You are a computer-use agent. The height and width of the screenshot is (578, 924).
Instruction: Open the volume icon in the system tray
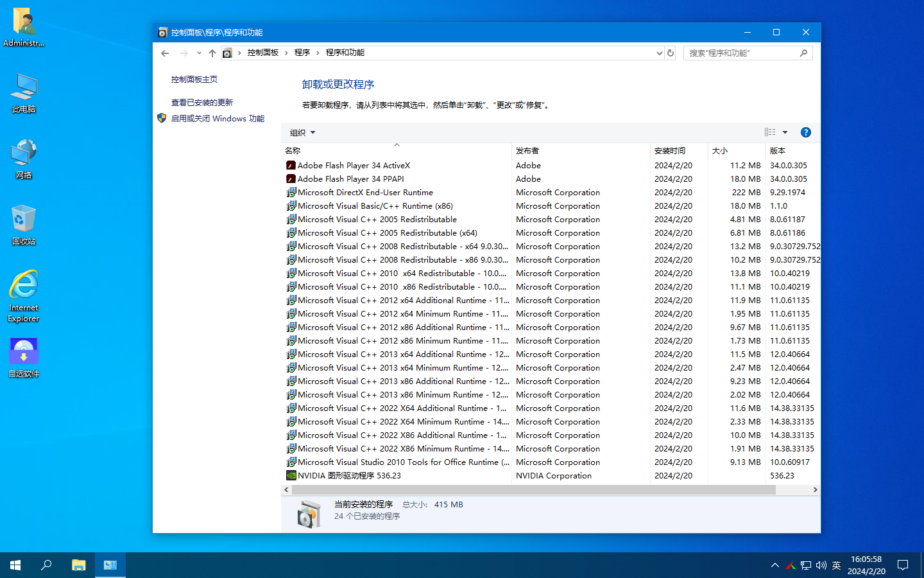tap(821, 565)
